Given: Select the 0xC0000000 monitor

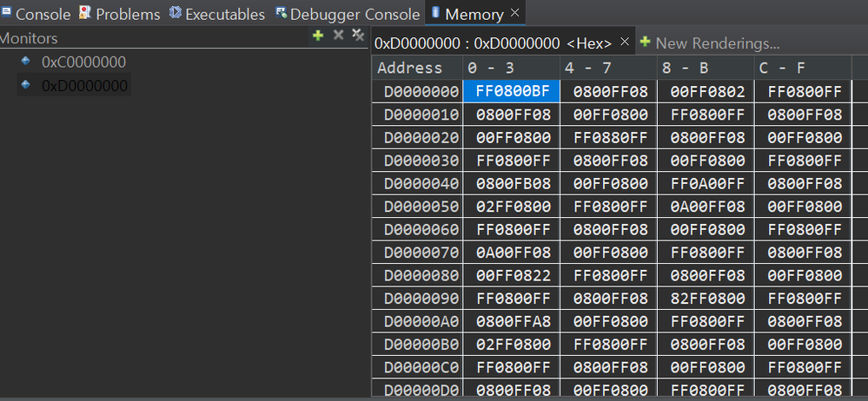Looking at the screenshot, I should click(x=83, y=62).
